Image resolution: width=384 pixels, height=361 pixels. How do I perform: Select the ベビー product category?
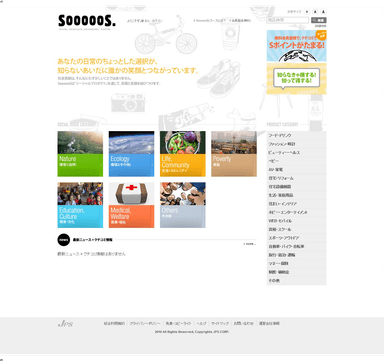(x=296, y=161)
